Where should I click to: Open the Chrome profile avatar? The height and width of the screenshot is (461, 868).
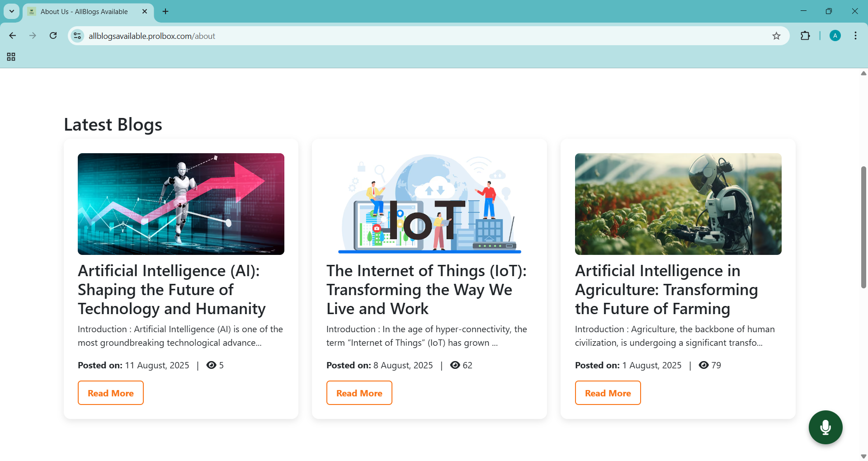(x=835, y=36)
